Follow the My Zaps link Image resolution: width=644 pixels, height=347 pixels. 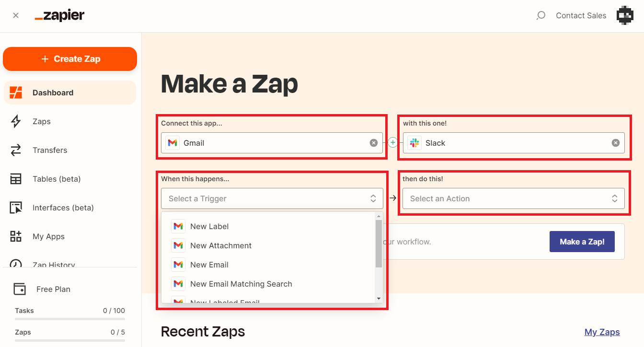tap(602, 332)
